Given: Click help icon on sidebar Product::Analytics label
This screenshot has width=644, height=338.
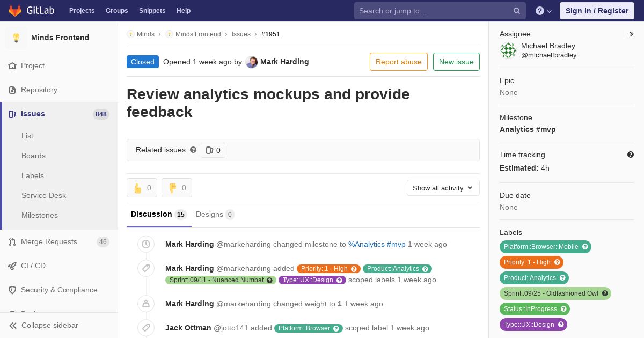Looking at the screenshot, I should [x=562, y=278].
